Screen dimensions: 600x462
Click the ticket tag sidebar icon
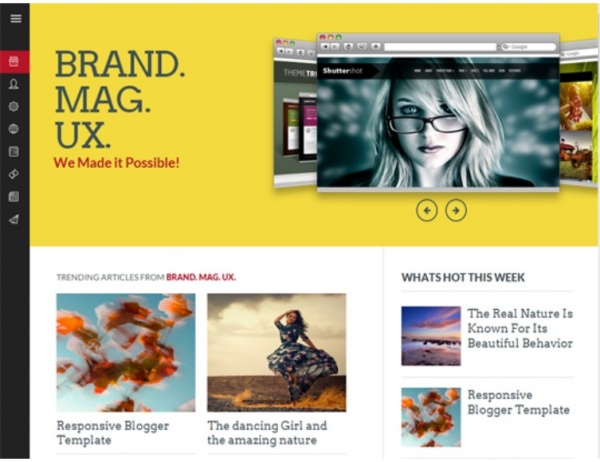pos(14,174)
